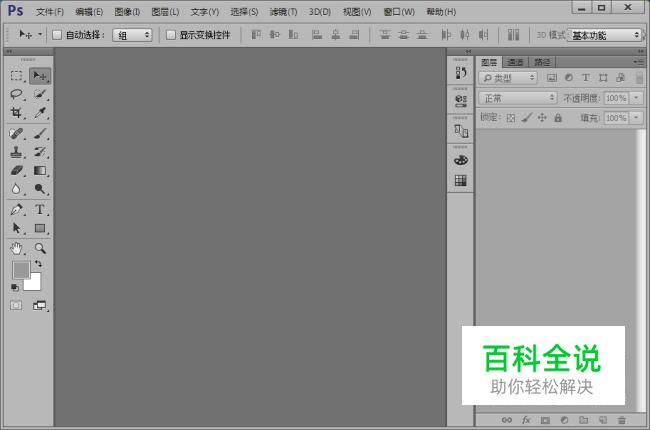Open the History panel icon
The image size is (650, 430).
point(461,73)
